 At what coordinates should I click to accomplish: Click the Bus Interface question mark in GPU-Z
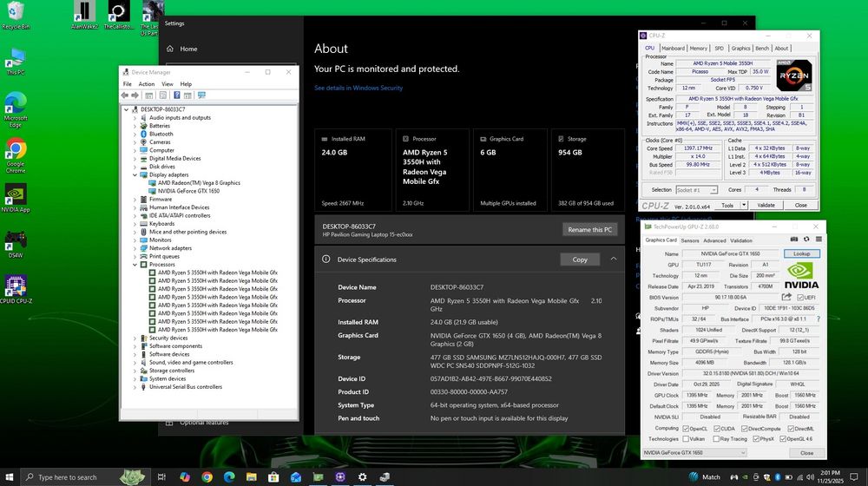819,319
